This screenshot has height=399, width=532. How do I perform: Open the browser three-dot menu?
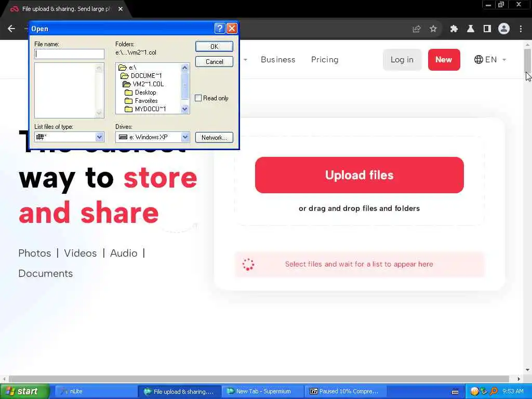point(521,29)
